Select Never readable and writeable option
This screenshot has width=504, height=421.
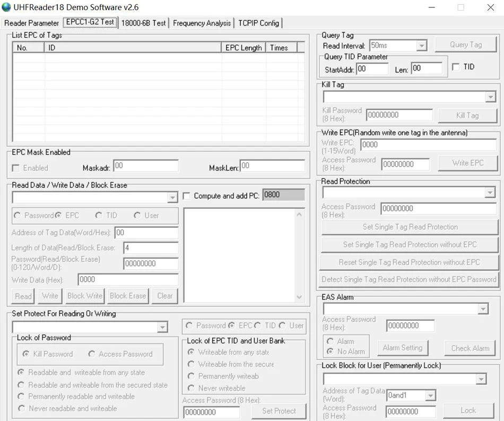point(21,408)
